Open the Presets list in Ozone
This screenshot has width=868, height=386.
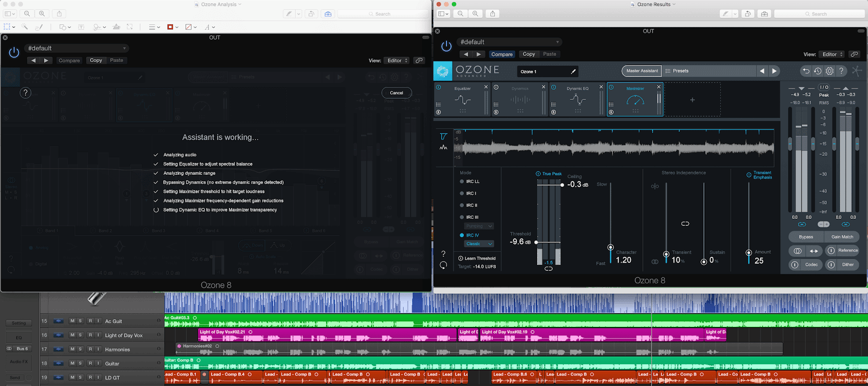[x=709, y=71]
